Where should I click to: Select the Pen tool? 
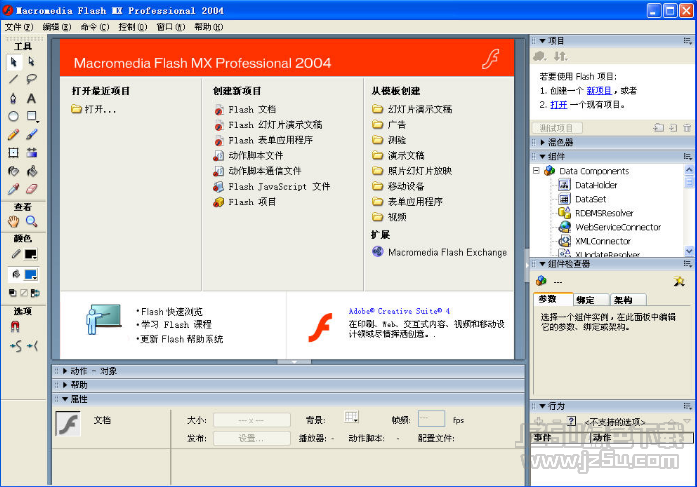click(13, 98)
